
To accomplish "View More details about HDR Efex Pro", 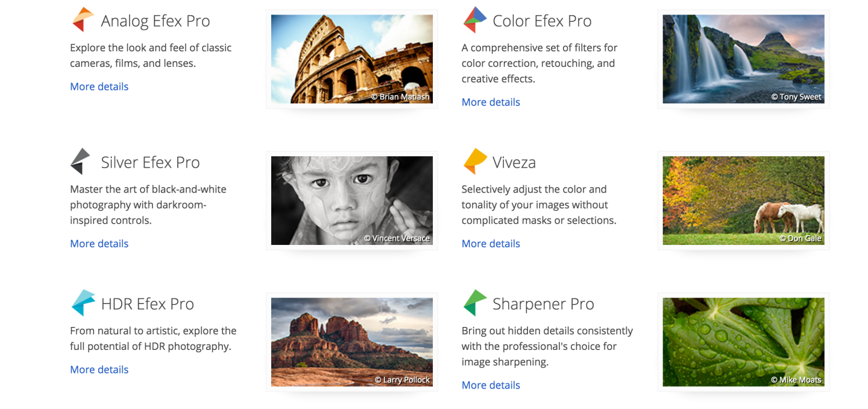I will pos(99,370).
